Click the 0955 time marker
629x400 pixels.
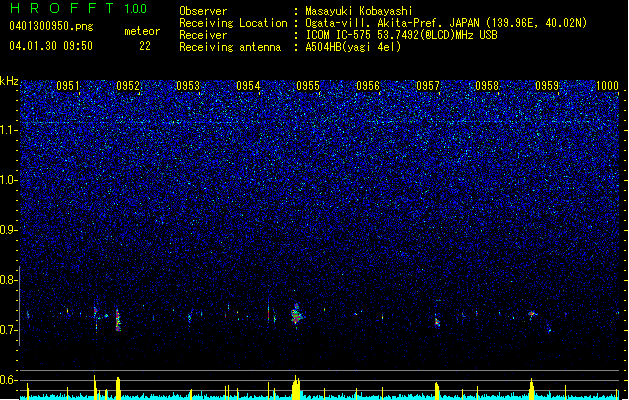(308, 86)
